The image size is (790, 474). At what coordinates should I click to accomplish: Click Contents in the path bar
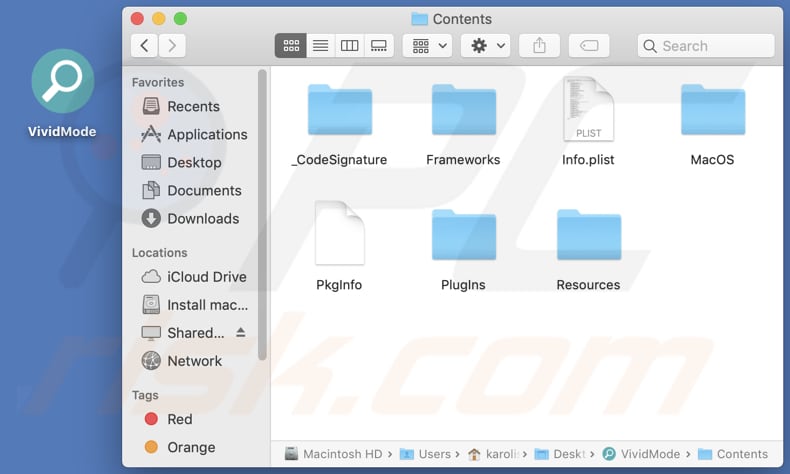tap(733, 454)
